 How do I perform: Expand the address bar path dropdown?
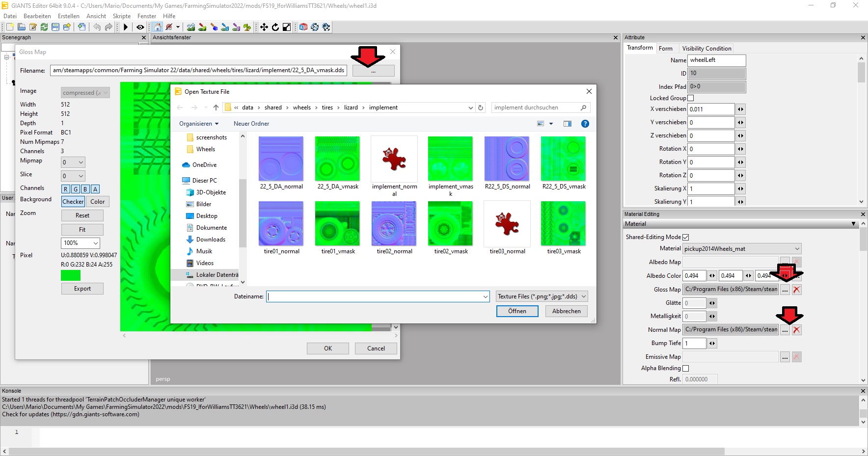tap(471, 107)
